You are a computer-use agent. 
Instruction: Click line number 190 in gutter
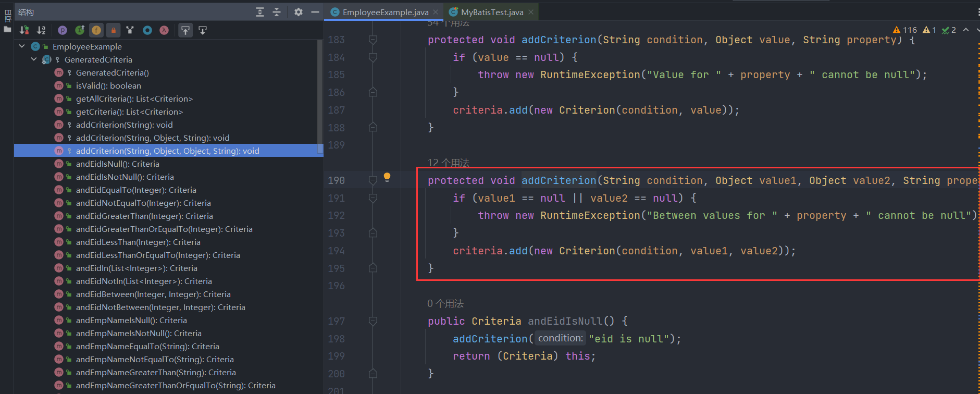[336, 180]
